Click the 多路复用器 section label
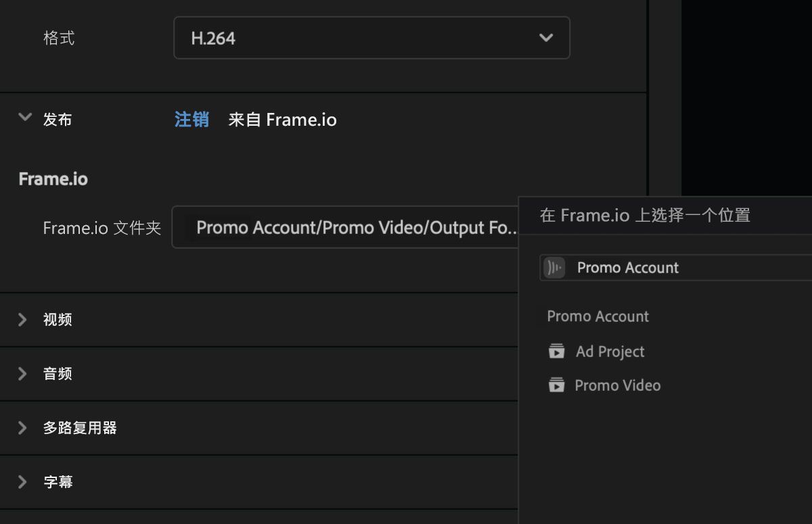This screenshot has width=812, height=524. pyautogui.click(x=80, y=428)
